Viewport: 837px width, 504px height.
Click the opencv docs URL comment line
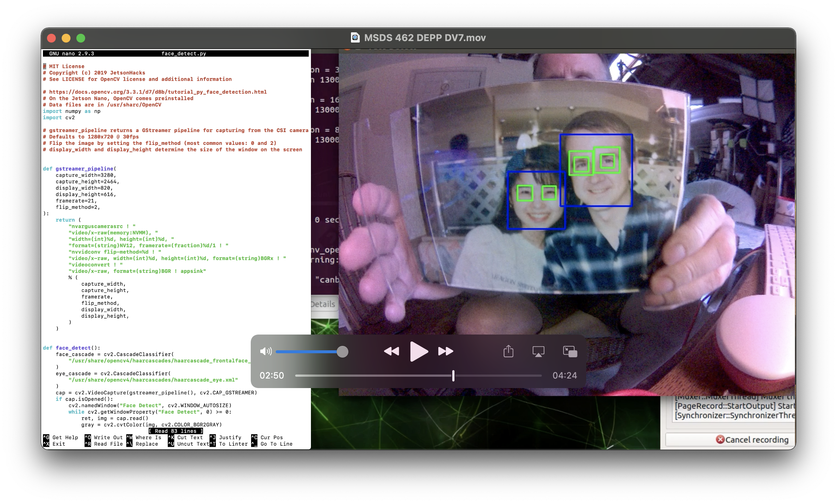coord(155,92)
